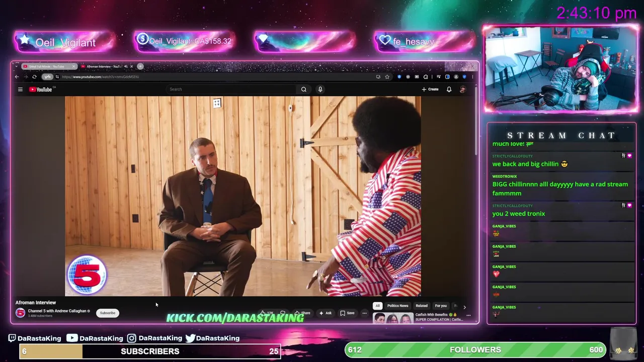644x362 pixels.
Task: Open options menu for Catfish With Benefits video
Action: point(468,315)
